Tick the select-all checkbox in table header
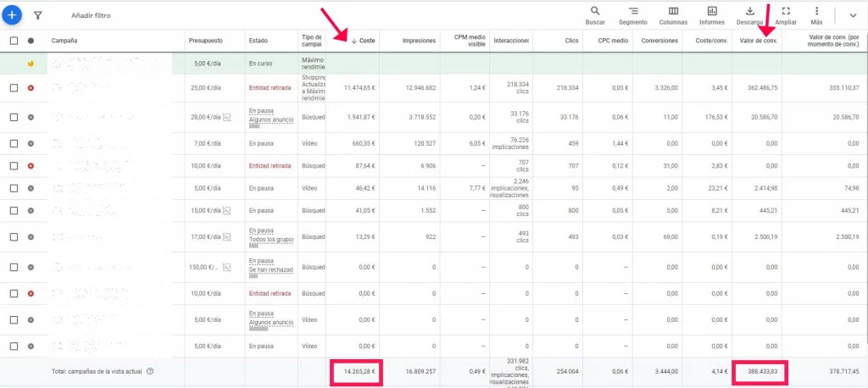 point(14,40)
